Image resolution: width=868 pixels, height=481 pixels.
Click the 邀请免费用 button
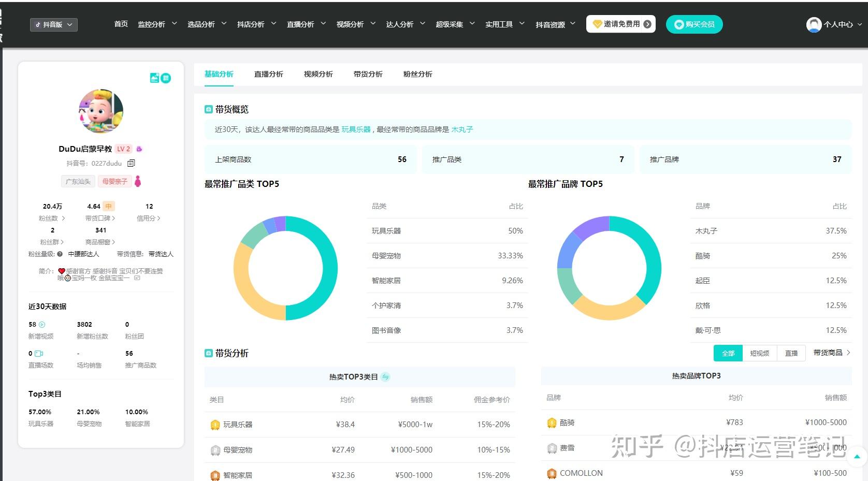point(621,24)
